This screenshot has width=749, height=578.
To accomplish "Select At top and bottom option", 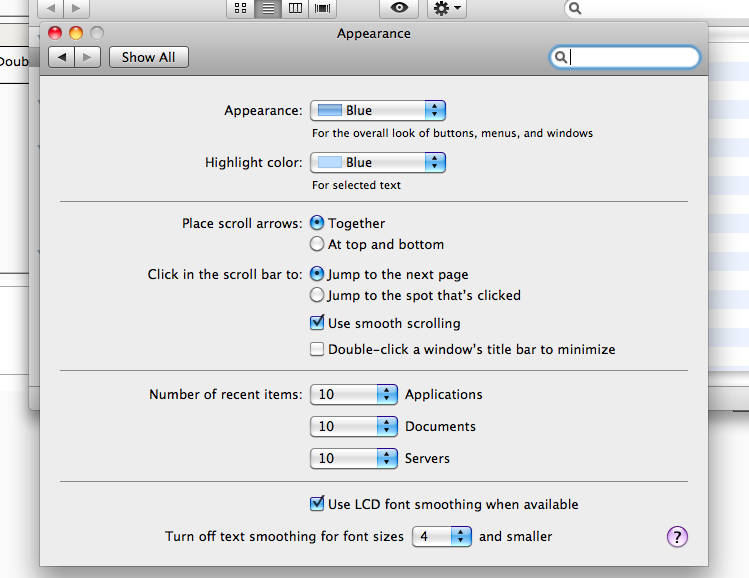I will pyautogui.click(x=317, y=244).
